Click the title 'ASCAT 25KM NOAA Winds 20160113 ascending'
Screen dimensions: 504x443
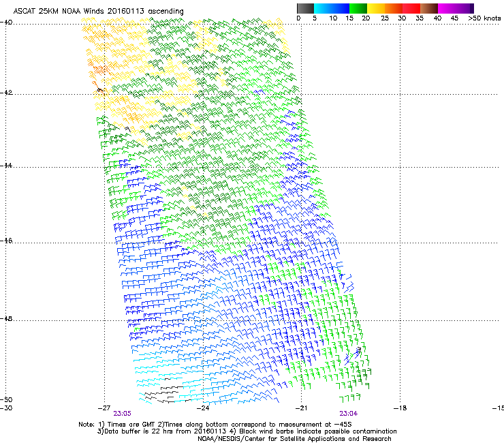(98, 12)
